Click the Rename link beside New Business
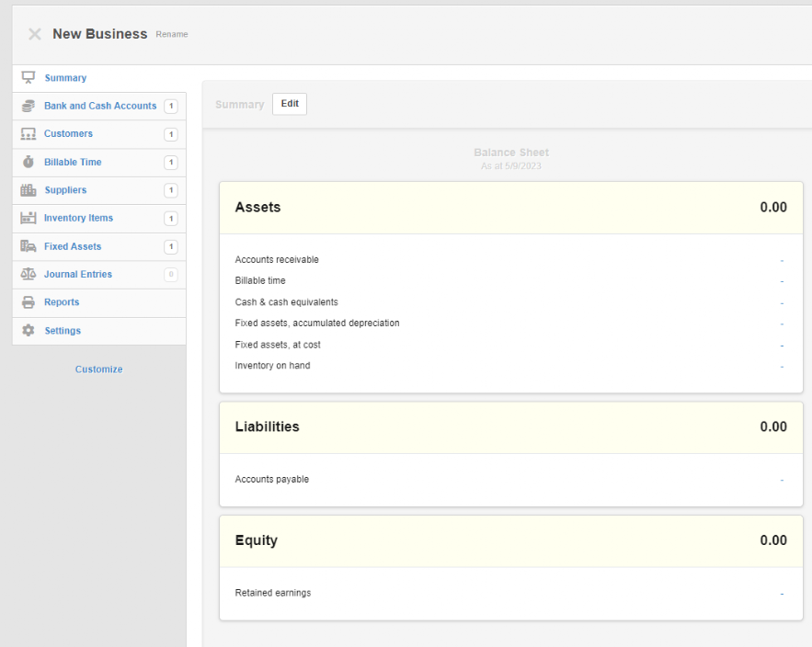Viewport: 812px width, 647px height. click(x=172, y=34)
